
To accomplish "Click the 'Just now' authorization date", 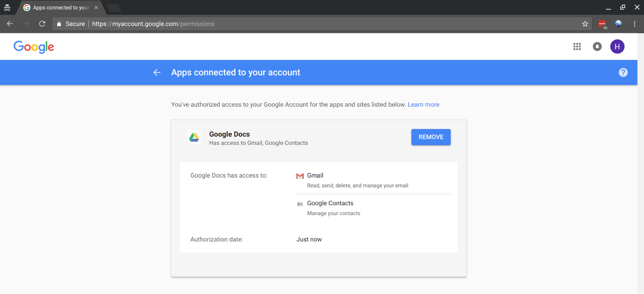I will click(x=309, y=240).
